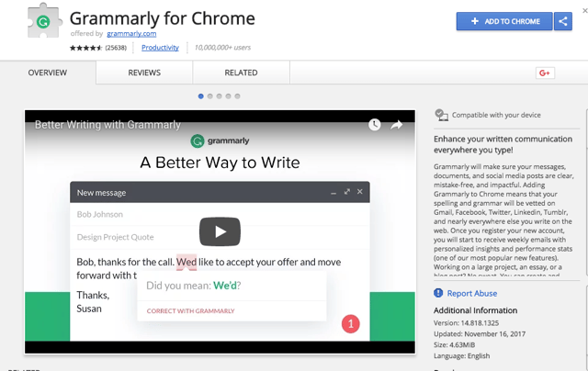Click the Design Project Quote subject field

[220, 237]
